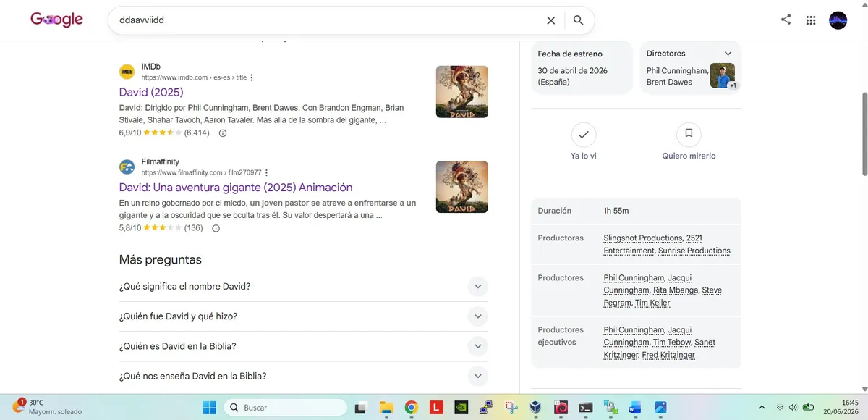Click the share icon near top right

coord(786,20)
